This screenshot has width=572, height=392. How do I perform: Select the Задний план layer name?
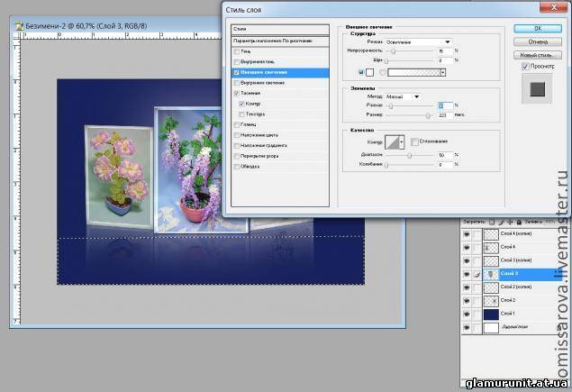tap(514, 327)
